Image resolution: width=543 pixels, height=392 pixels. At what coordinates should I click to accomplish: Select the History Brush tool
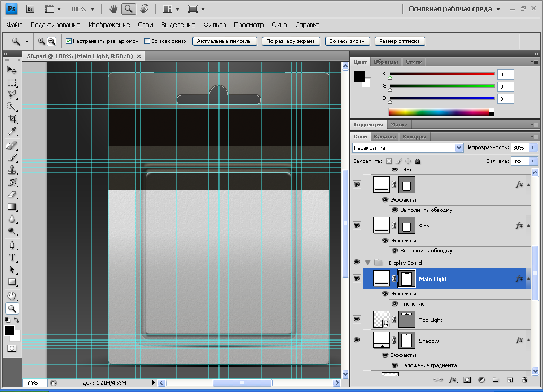tap(12, 182)
